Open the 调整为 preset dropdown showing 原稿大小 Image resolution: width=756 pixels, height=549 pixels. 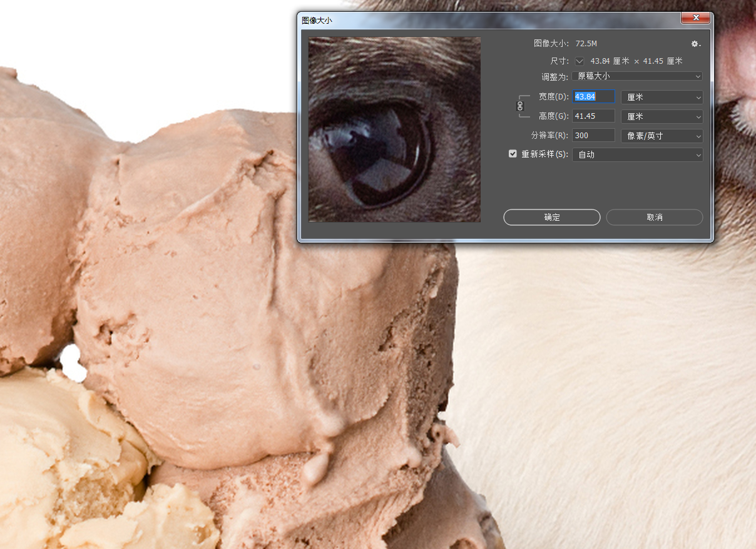click(x=637, y=76)
